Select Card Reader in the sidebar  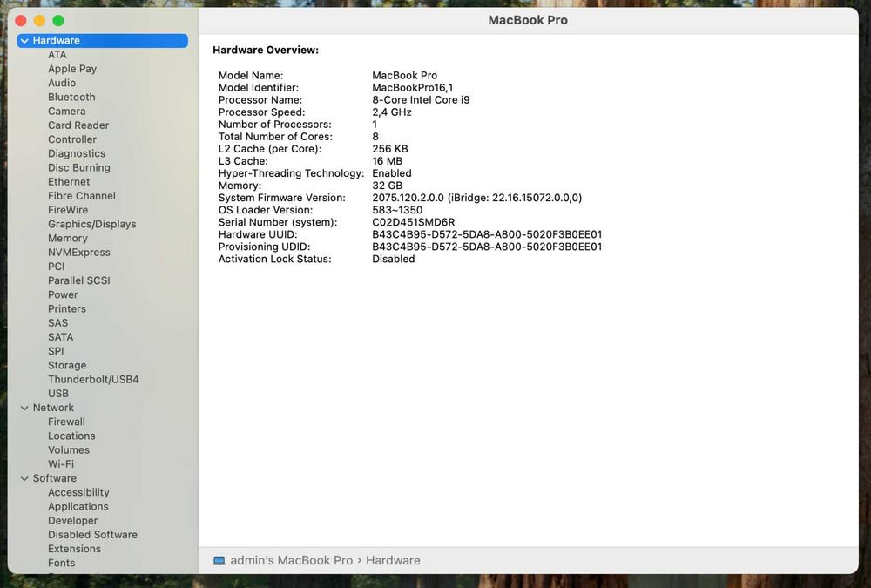(x=78, y=125)
